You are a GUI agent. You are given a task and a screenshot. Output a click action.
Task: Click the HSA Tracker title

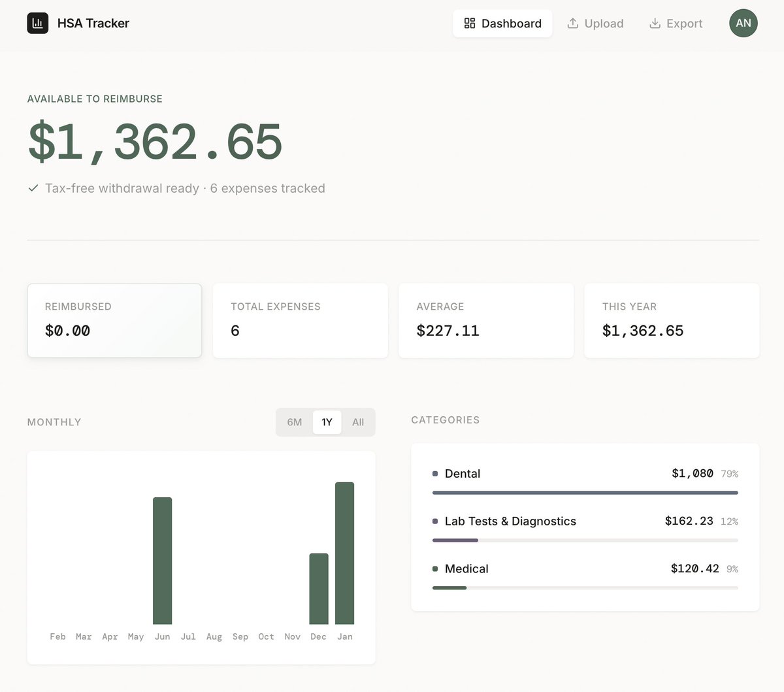pyautogui.click(x=93, y=24)
